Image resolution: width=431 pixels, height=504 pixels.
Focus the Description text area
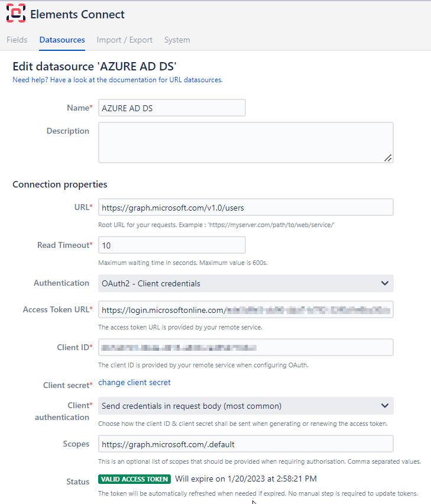pyautogui.click(x=245, y=142)
